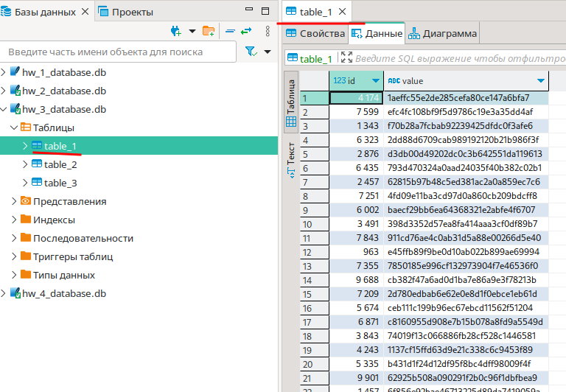
Task: Click the create new folder icon
Action: point(209,32)
